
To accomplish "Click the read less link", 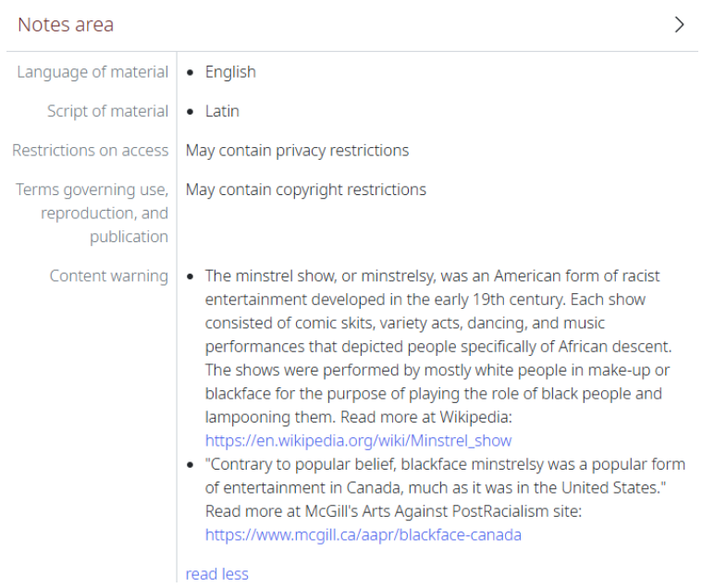I will point(216,574).
